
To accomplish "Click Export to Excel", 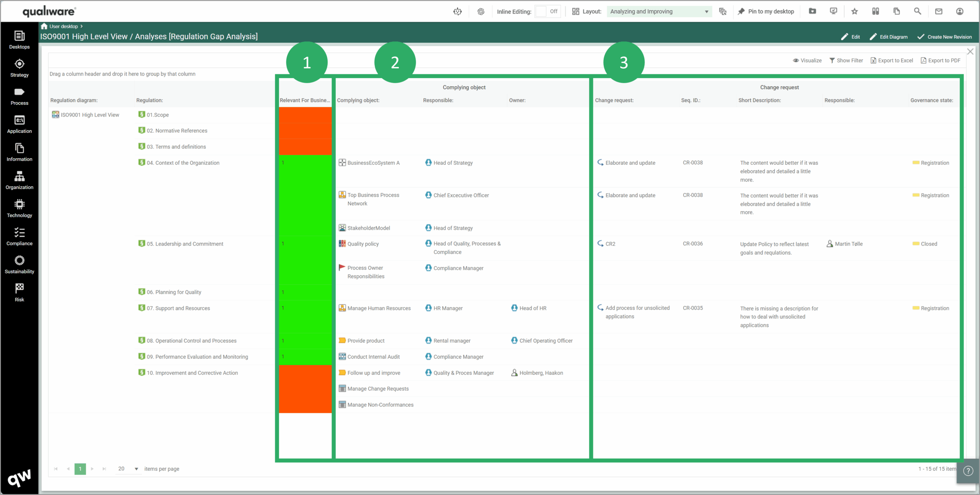I will point(892,61).
